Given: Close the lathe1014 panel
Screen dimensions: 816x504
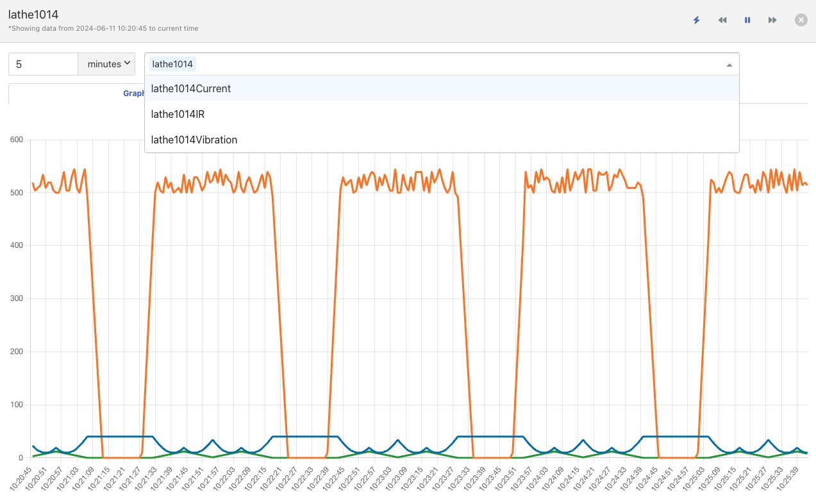Looking at the screenshot, I should [x=801, y=20].
